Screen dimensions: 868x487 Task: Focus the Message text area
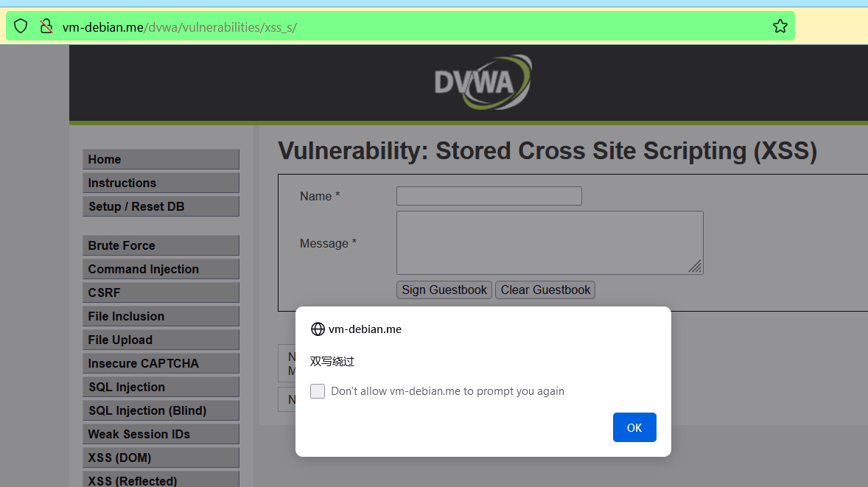click(x=550, y=242)
